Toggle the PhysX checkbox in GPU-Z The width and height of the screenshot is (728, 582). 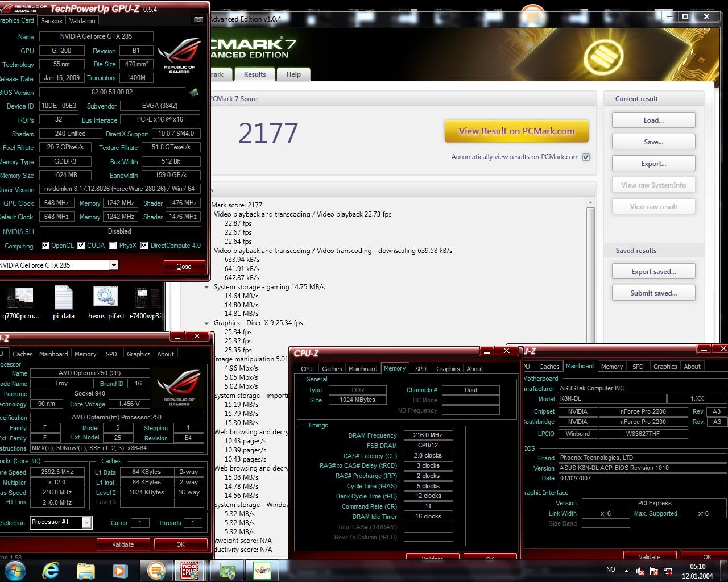[113, 246]
